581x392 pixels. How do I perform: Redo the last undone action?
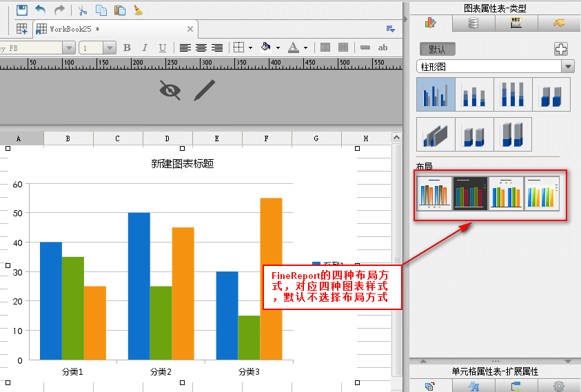tap(59, 10)
